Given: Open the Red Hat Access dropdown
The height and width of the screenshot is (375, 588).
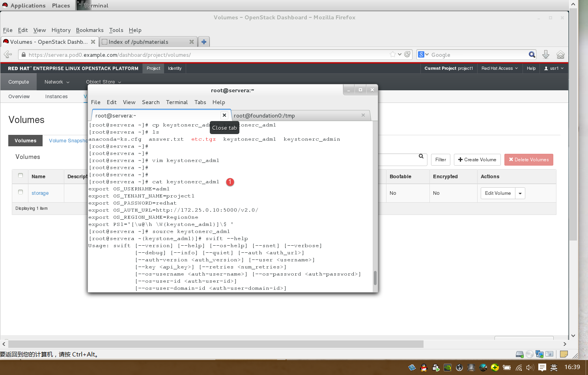Looking at the screenshot, I should tap(499, 68).
